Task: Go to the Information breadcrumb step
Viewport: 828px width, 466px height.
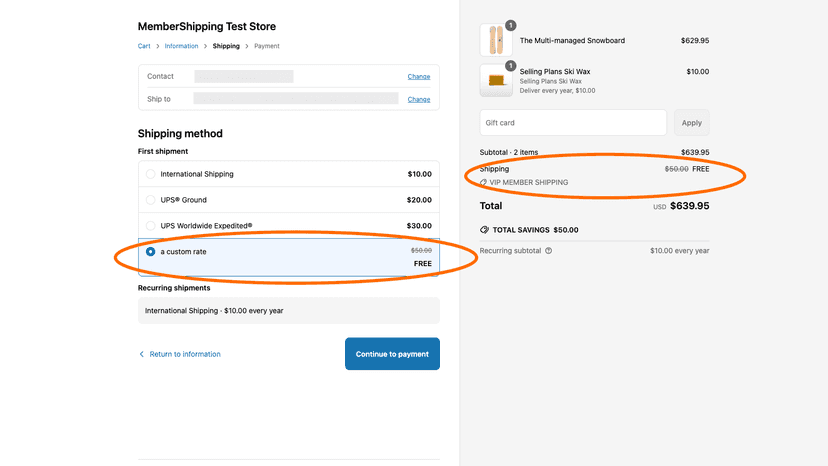Action: click(181, 46)
